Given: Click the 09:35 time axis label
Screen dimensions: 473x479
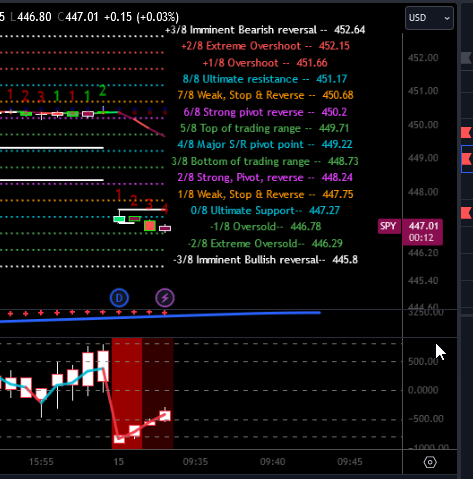Looking at the screenshot, I should 195,462.
